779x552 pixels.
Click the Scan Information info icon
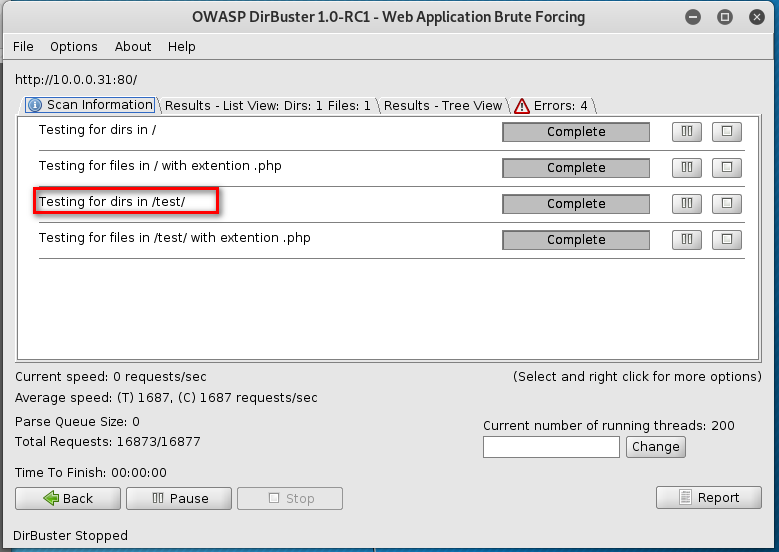(x=34, y=105)
